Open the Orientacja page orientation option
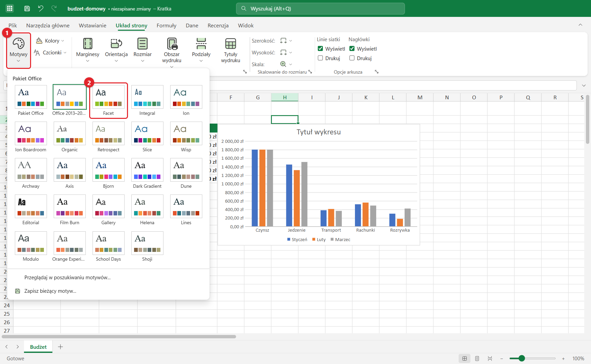 coord(116,50)
